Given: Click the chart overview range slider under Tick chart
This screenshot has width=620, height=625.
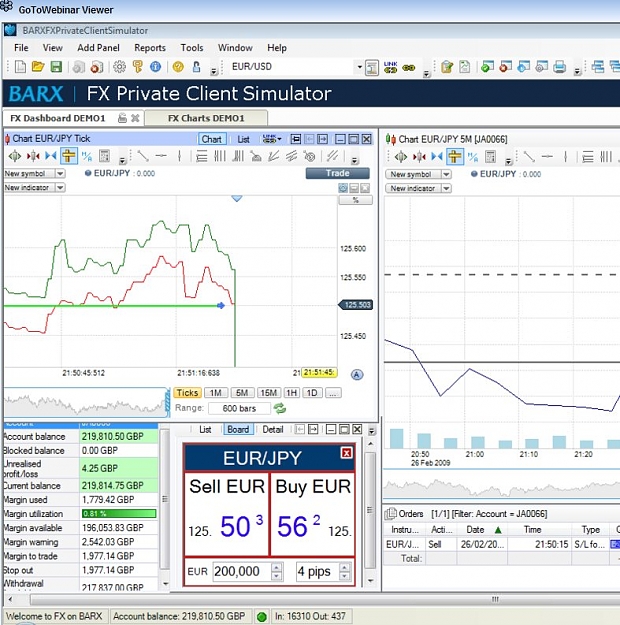Looking at the screenshot, I should (87, 403).
